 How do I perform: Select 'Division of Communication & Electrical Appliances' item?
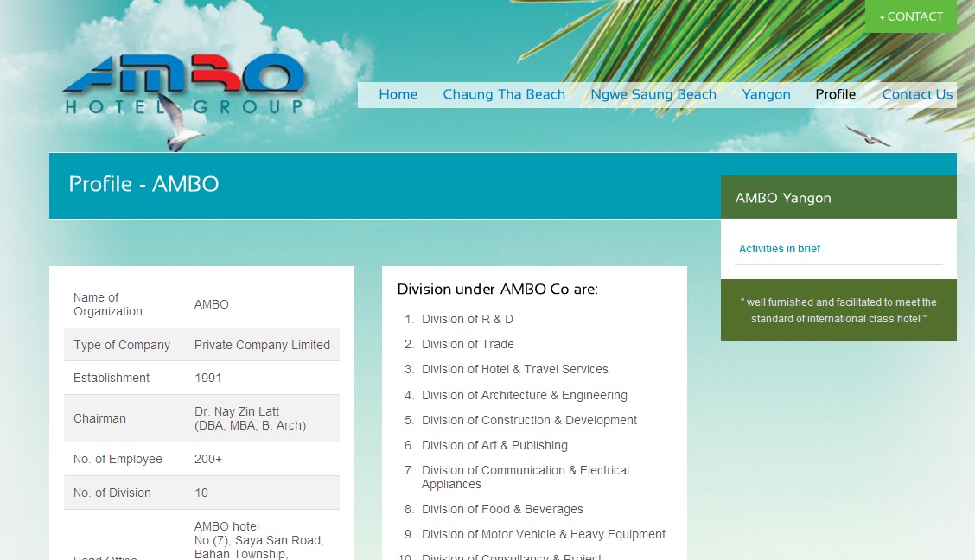tap(526, 477)
